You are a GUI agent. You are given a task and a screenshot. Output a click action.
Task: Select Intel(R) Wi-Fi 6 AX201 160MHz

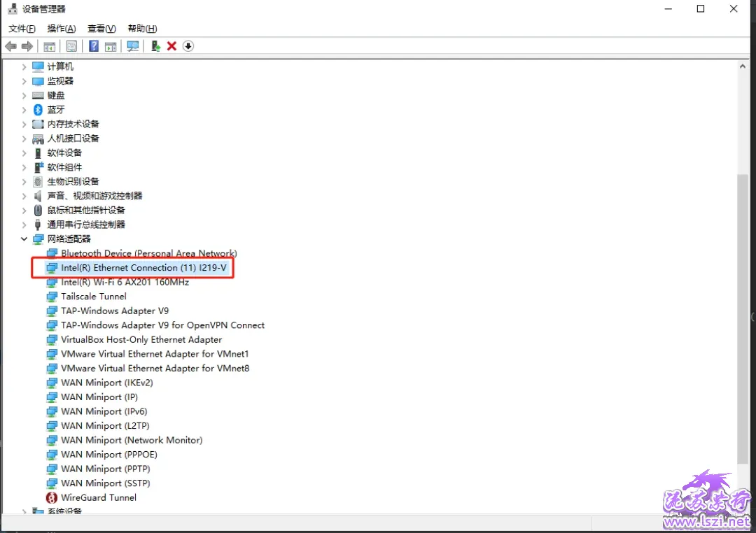click(x=125, y=283)
